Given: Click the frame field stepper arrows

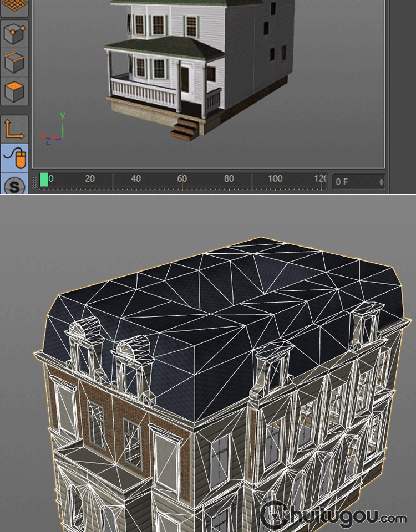Looking at the screenshot, I should [x=381, y=182].
